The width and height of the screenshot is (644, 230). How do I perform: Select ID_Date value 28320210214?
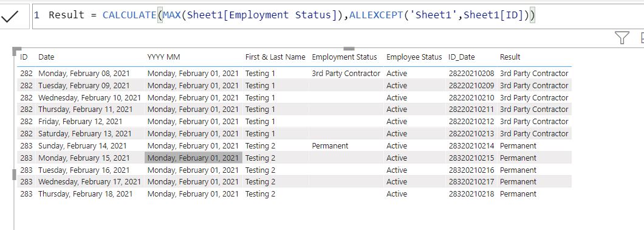point(471,146)
